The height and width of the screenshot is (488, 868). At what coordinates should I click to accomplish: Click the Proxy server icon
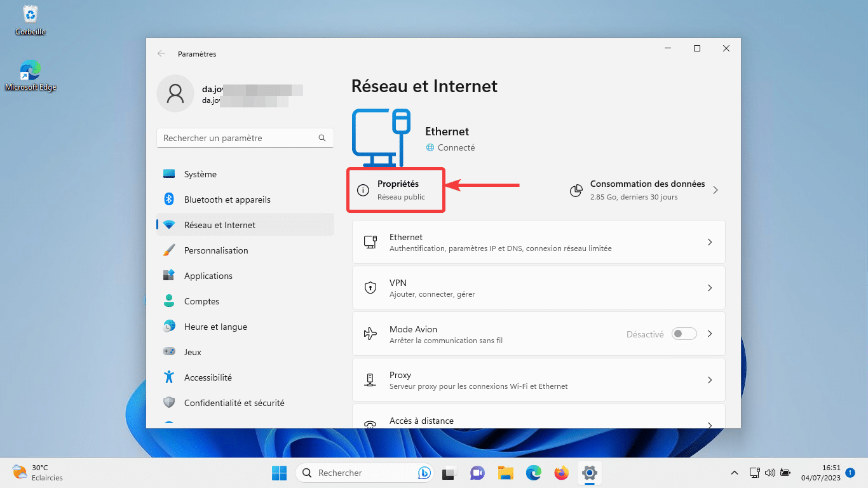click(x=370, y=379)
